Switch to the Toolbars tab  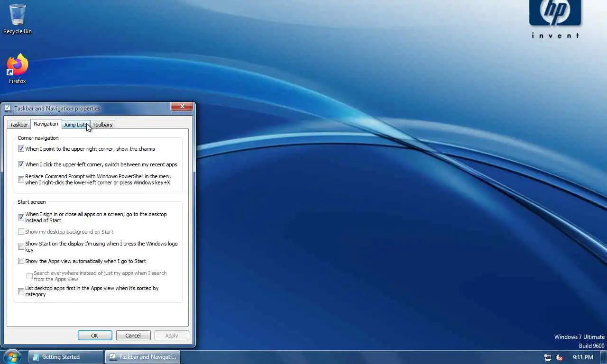tap(102, 125)
